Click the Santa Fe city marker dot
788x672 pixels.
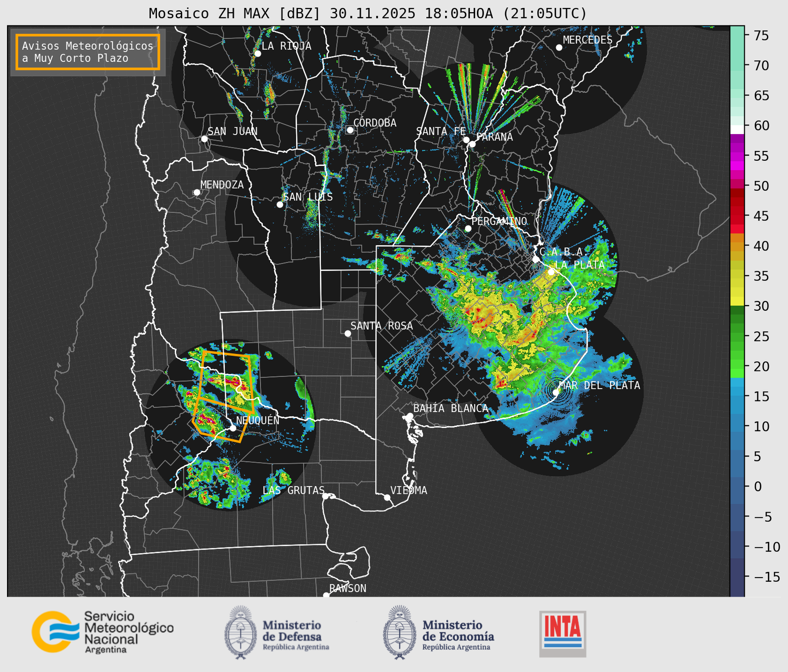click(x=466, y=140)
